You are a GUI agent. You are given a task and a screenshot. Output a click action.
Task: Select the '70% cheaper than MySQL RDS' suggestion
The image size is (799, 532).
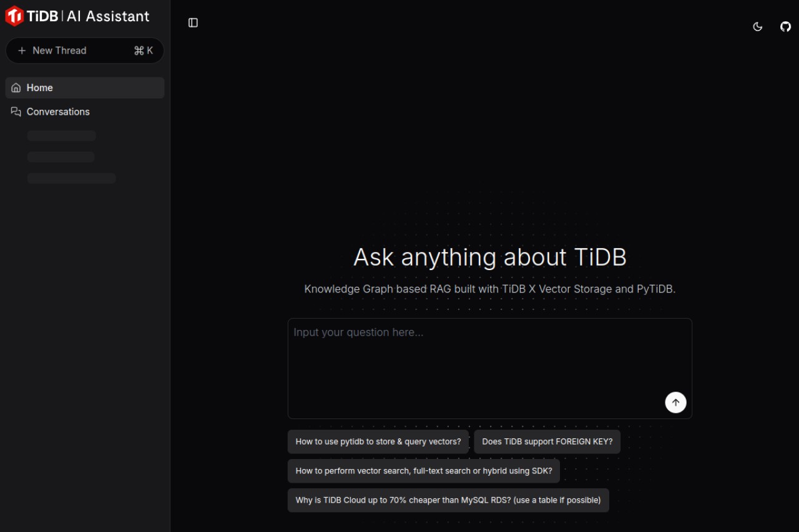pyautogui.click(x=448, y=500)
